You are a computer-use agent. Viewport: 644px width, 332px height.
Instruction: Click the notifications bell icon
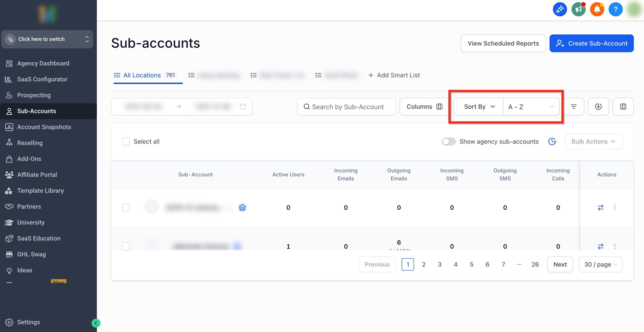[597, 10]
